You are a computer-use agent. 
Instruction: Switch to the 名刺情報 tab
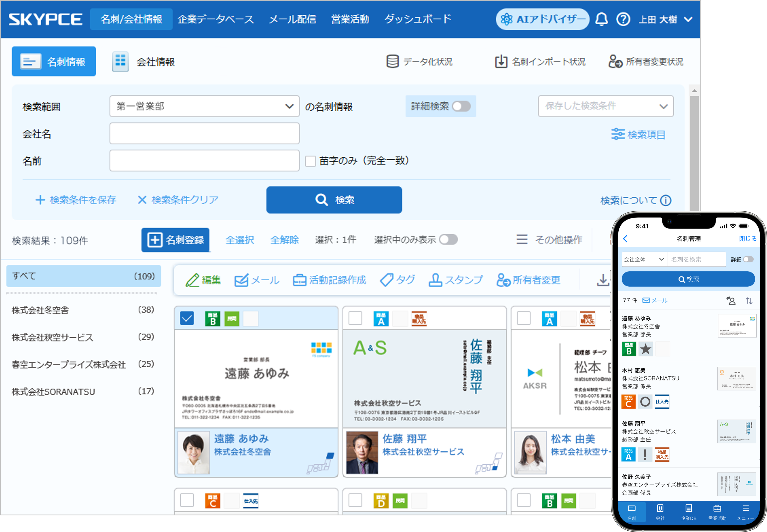pyautogui.click(x=54, y=62)
